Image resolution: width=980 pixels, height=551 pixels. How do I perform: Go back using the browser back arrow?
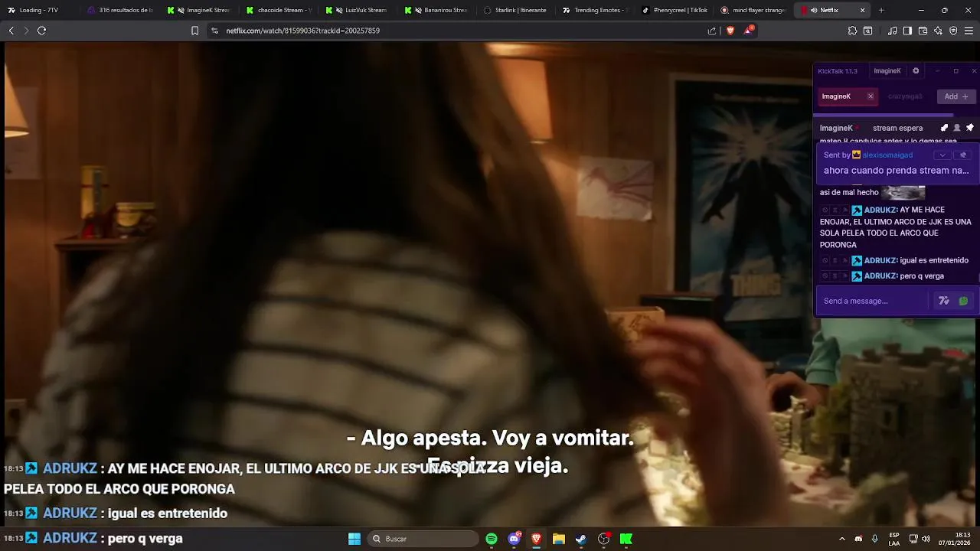[x=11, y=31]
